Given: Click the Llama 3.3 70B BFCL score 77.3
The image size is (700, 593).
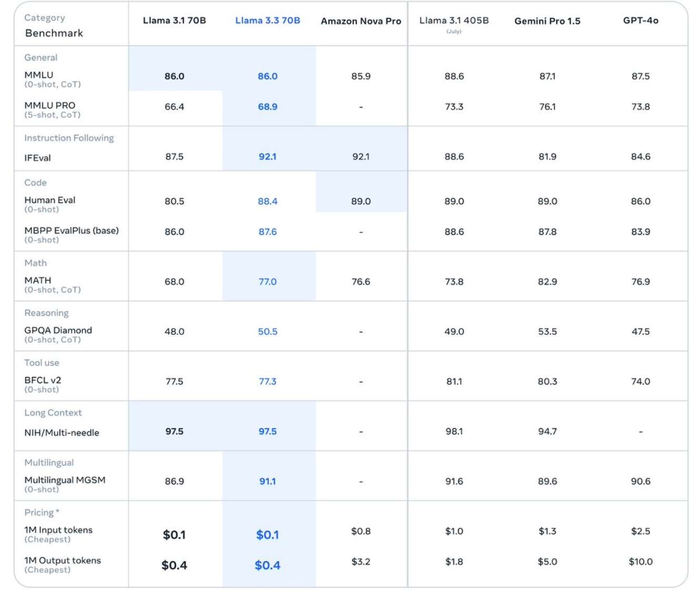Looking at the screenshot, I should point(267,382).
